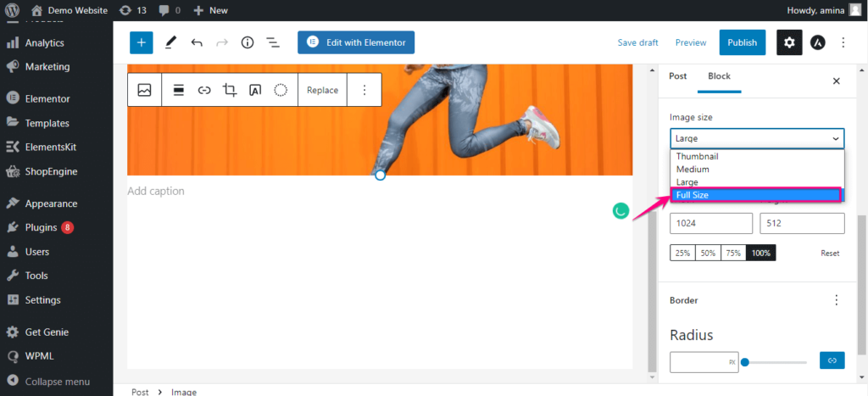Click the Publish button
Image resolution: width=868 pixels, height=396 pixels.
pos(742,42)
